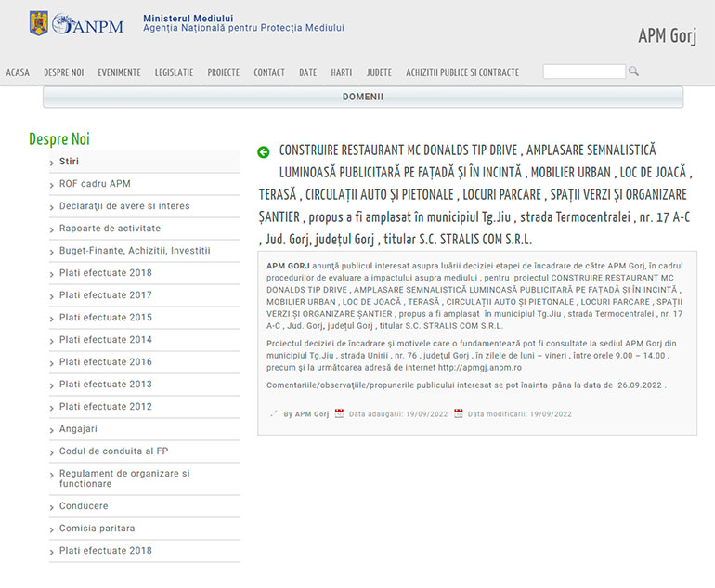Open the HARTI menu item

click(x=342, y=72)
